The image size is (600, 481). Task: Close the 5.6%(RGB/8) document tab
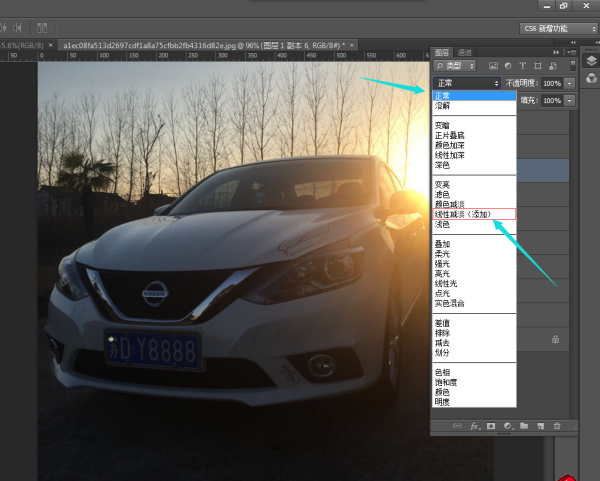coord(51,45)
